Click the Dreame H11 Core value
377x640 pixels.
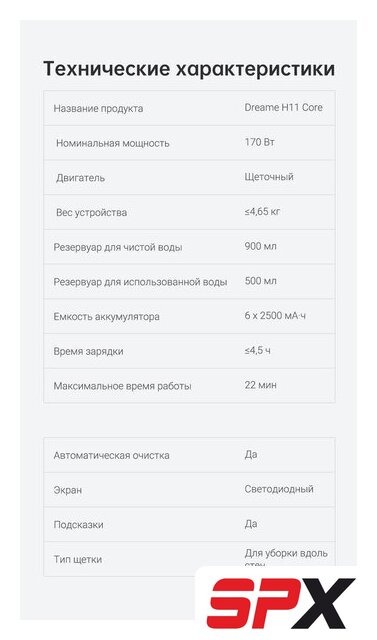point(283,107)
